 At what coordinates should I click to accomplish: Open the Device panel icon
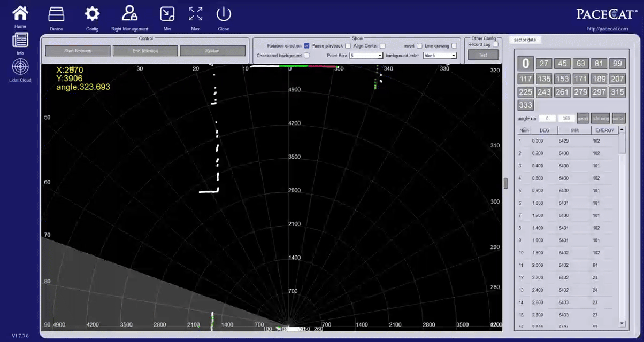(x=56, y=14)
